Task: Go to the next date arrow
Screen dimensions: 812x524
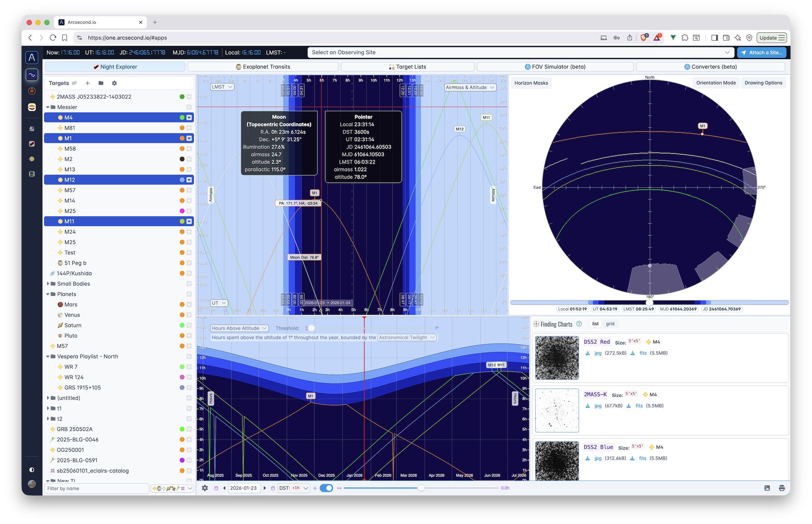Action: (265, 488)
